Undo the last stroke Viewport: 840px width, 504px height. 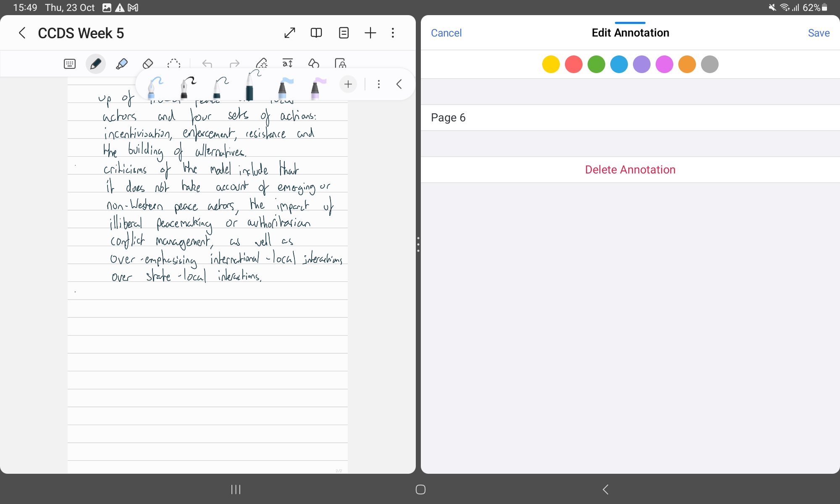tap(207, 64)
